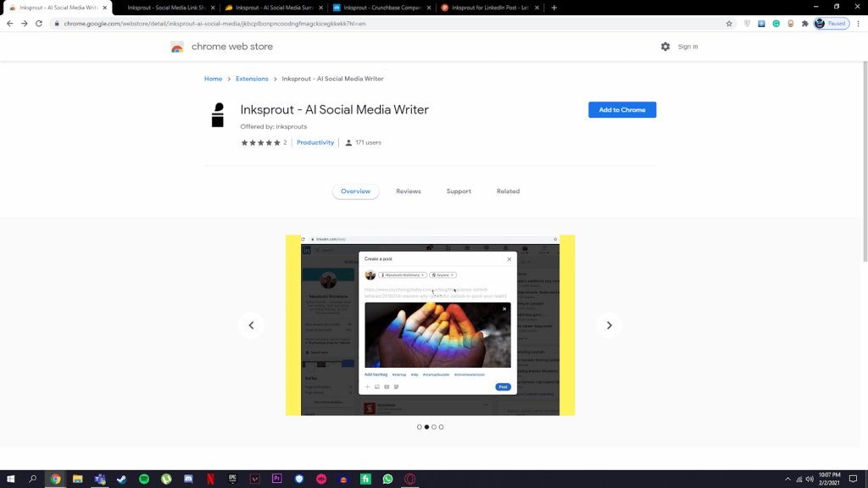Screen dimensions: 868x488
Task: Click the page vertical scrollbar
Action: [x=865, y=160]
